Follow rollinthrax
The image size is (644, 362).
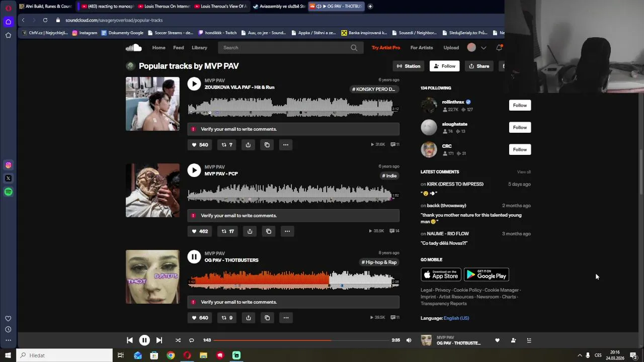520,105
